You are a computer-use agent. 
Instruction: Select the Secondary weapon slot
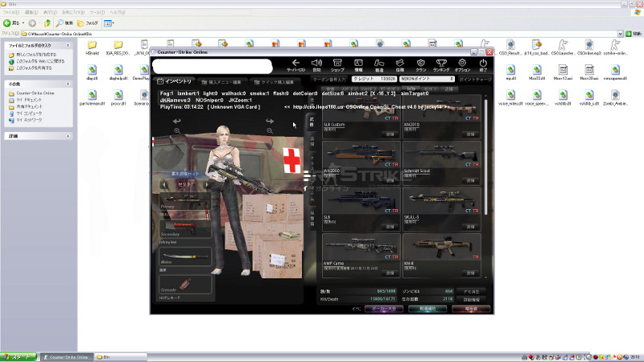pos(185,229)
